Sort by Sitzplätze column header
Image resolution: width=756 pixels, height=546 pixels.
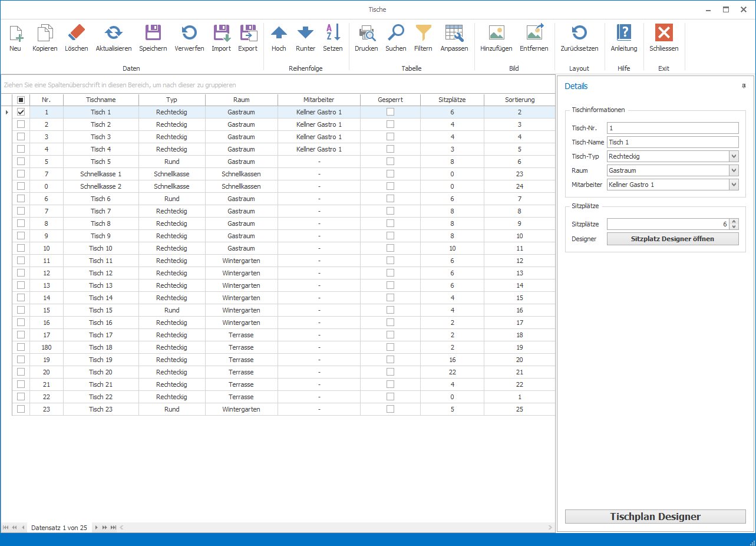click(452, 100)
